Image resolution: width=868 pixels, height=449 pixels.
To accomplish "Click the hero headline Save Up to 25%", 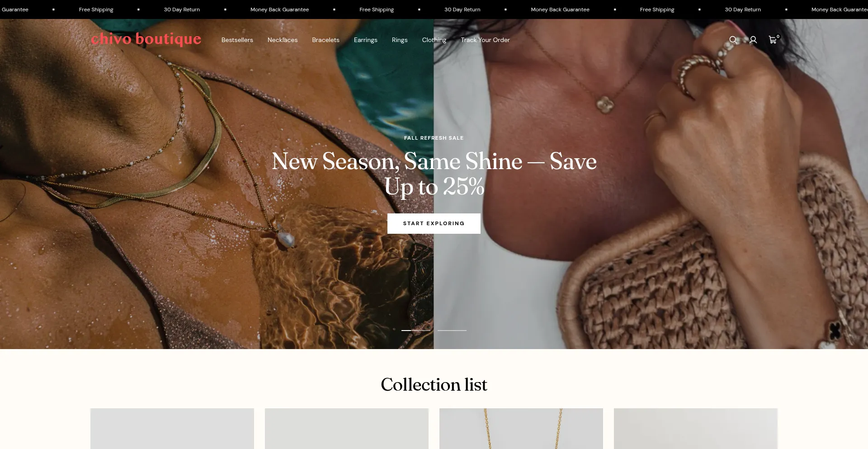I will click(x=434, y=174).
